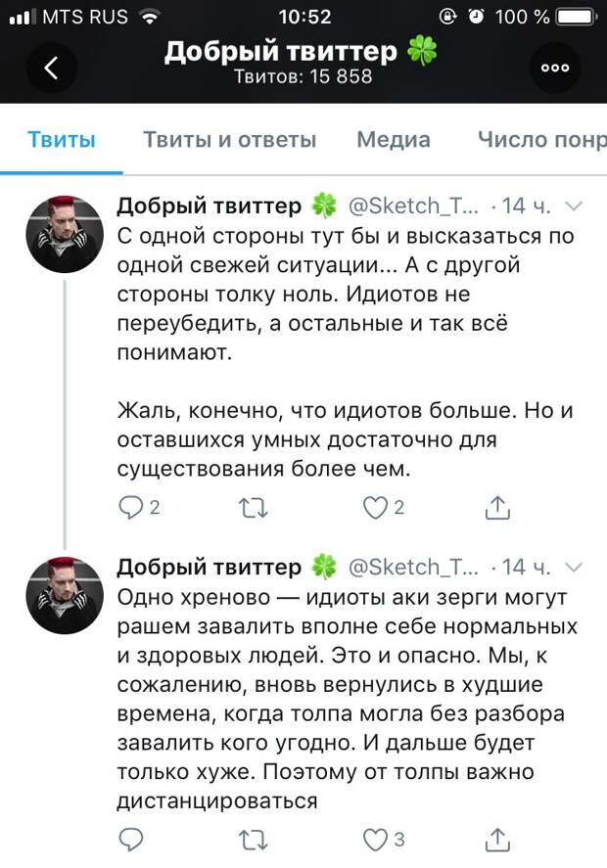The height and width of the screenshot is (868, 607).
Task: Open the Число понр... tab
Action: (x=541, y=140)
